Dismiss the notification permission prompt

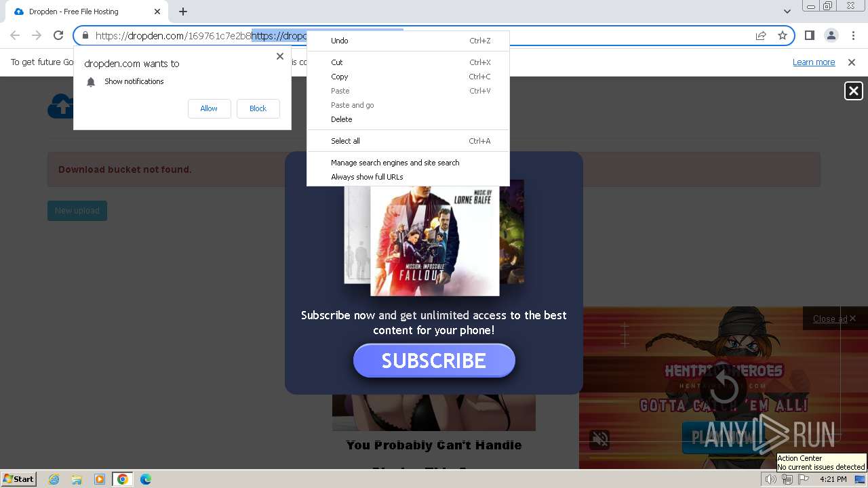click(x=280, y=56)
